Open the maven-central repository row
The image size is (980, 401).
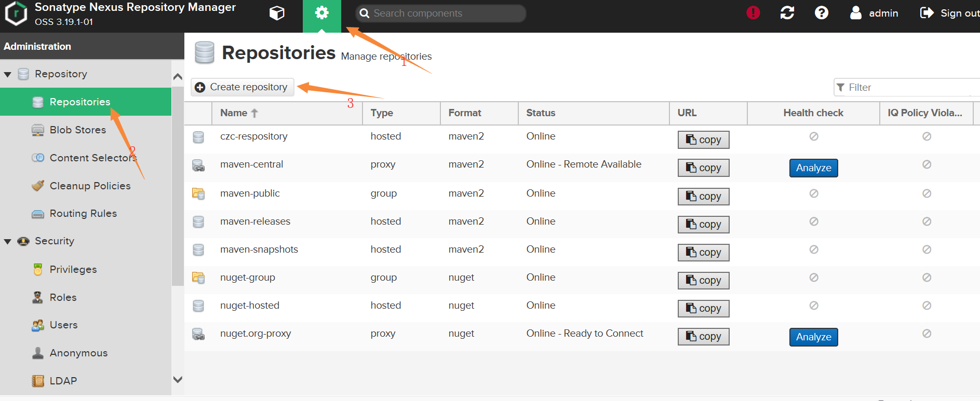582,168
